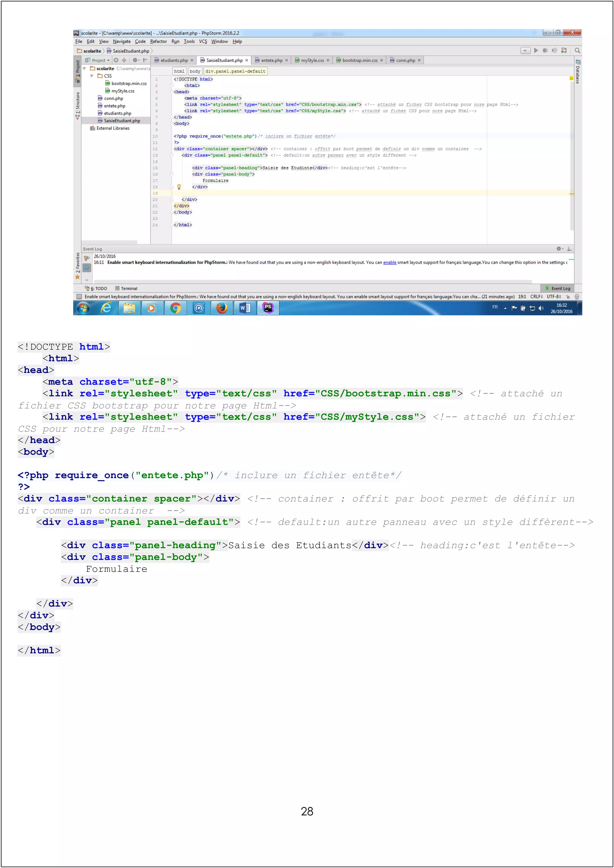
Task: Open the File menu
Action: click(x=79, y=42)
